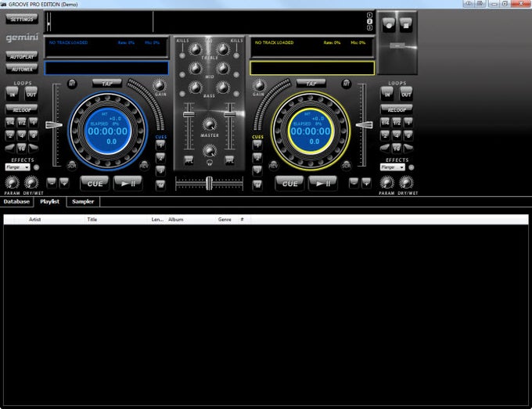
Task: Click RELOOP on the right deck
Action: (x=397, y=109)
